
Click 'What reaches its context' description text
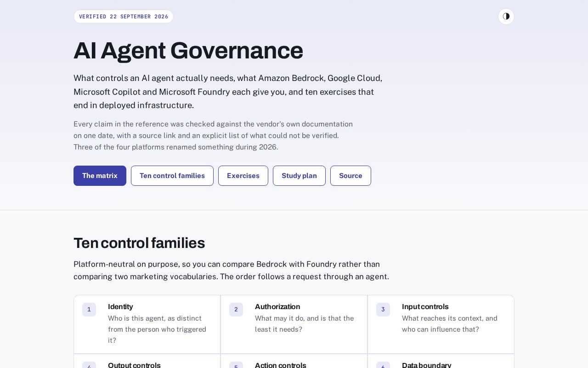coord(450,324)
